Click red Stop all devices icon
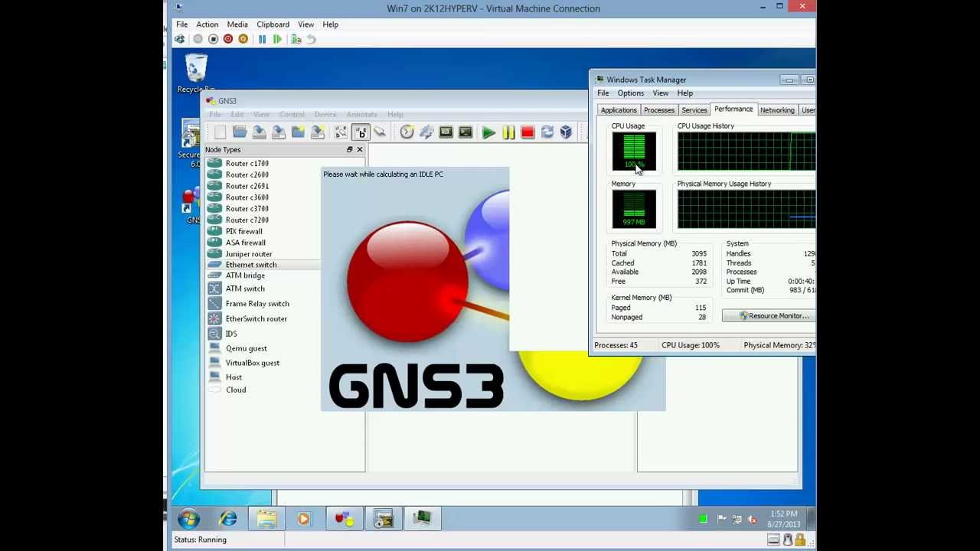Viewport: 980px width, 551px height. coord(528,132)
